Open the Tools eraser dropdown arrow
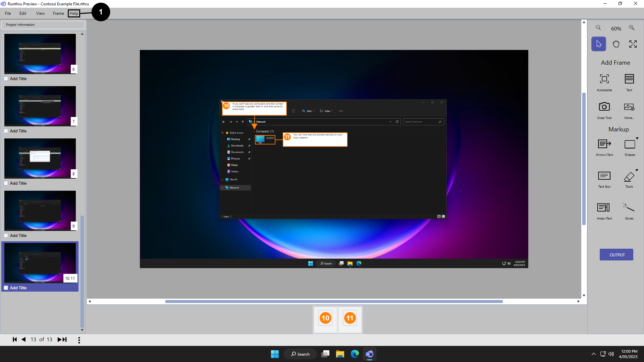 coord(637,170)
